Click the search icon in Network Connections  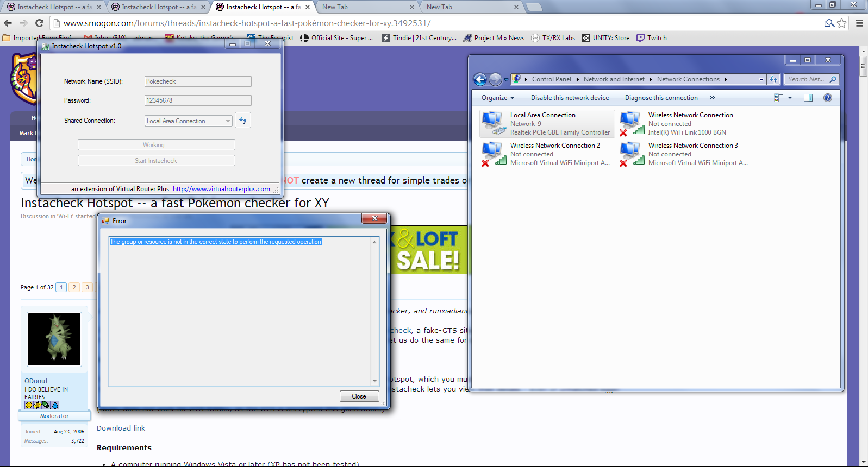[x=833, y=79]
